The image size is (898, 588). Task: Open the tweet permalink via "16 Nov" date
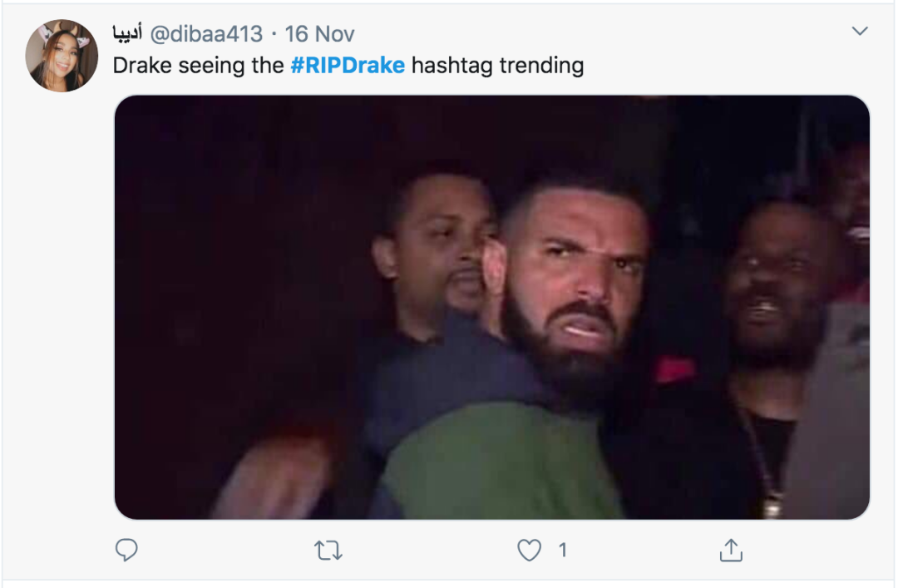[319, 33]
